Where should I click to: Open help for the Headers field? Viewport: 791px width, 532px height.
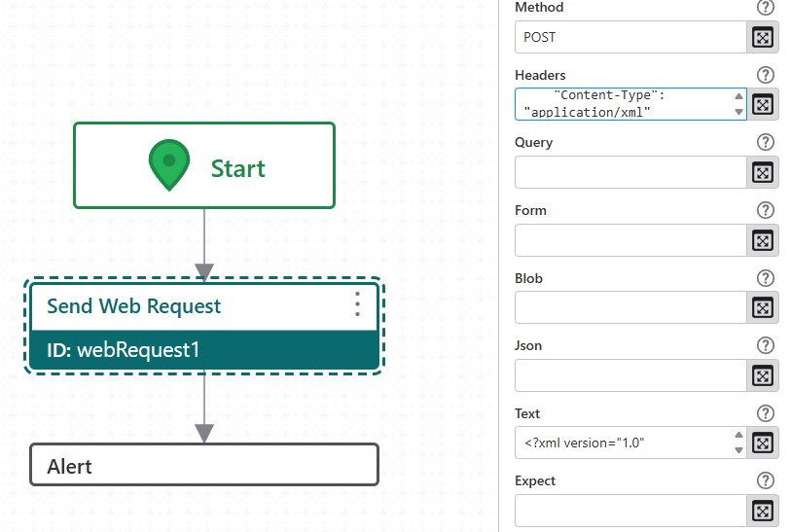click(766, 75)
